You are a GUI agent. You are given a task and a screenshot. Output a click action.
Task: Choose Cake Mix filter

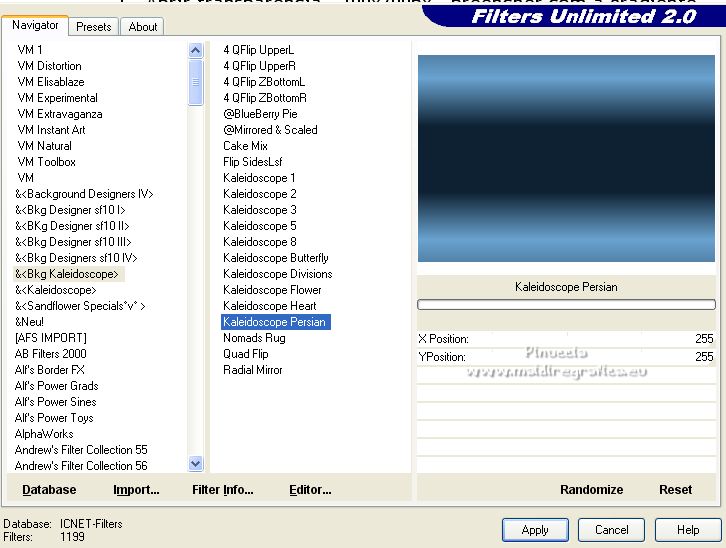tap(245, 146)
